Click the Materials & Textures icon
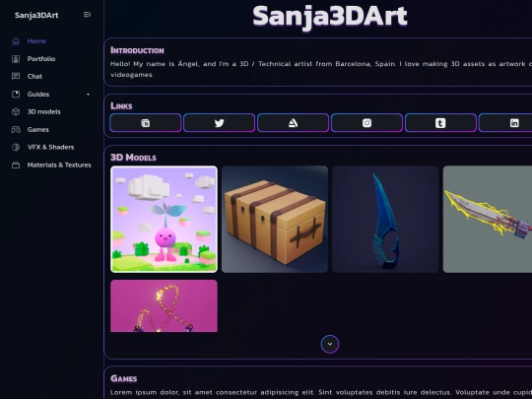 click(x=16, y=165)
